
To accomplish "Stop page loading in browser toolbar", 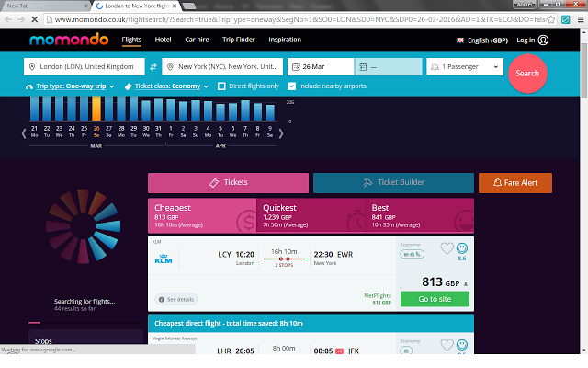I will (x=35, y=19).
